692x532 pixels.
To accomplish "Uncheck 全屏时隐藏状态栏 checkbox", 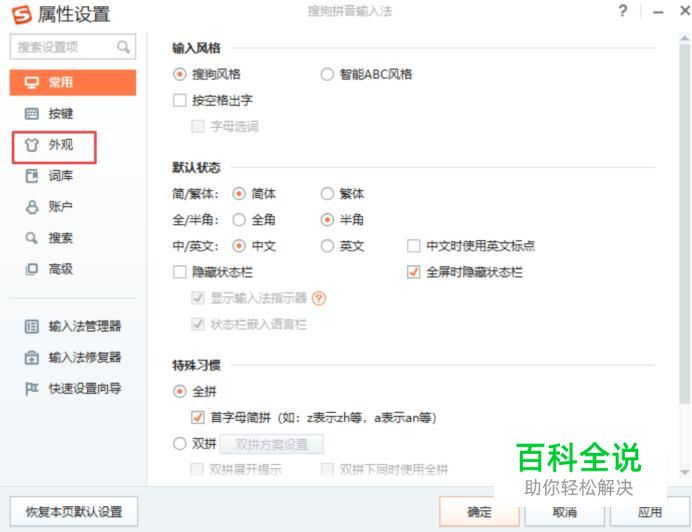I will [x=414, y=272].
